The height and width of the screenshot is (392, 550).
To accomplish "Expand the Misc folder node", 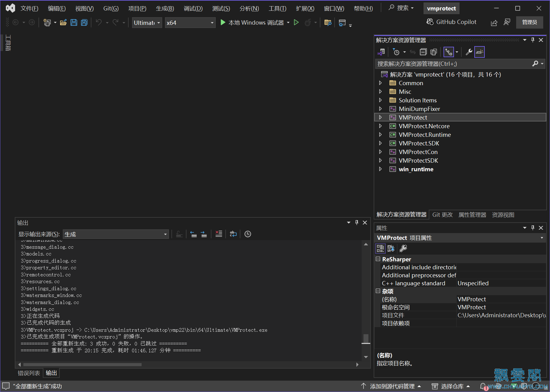I will pos(380,92).
